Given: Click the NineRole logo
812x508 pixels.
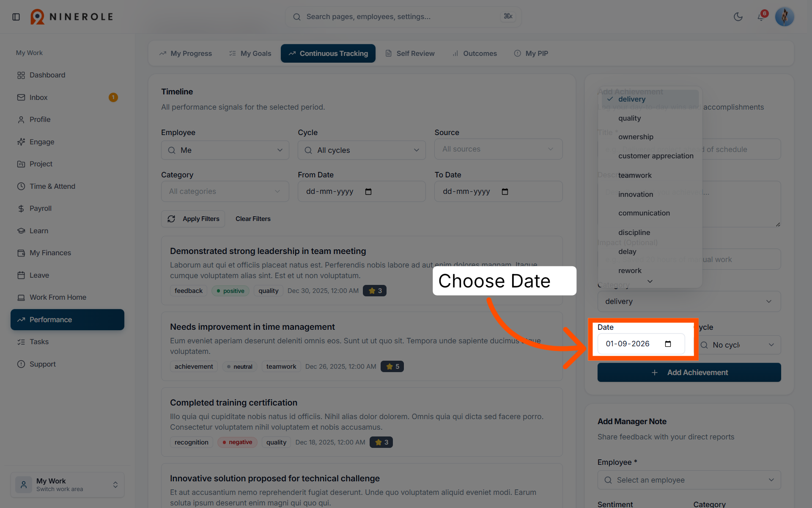Looking at the screenshot, I should 72,17.
